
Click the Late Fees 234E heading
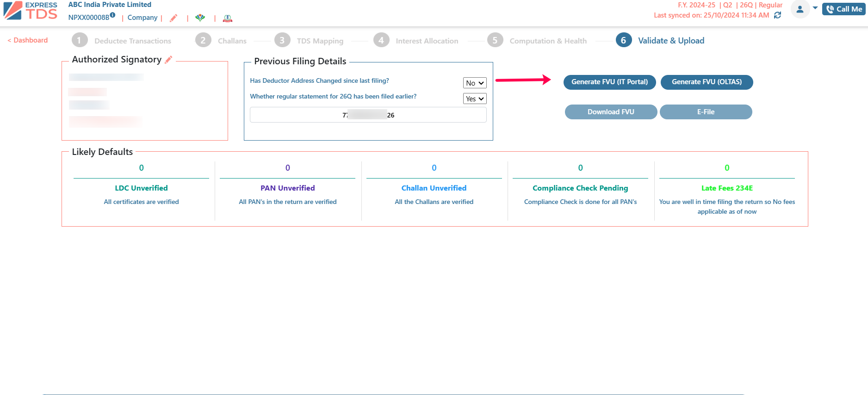click(727, 188)
